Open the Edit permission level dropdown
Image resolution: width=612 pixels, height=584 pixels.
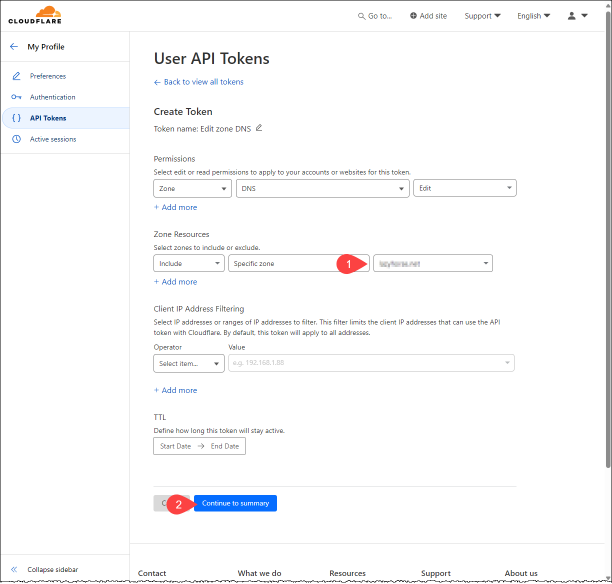464,188
